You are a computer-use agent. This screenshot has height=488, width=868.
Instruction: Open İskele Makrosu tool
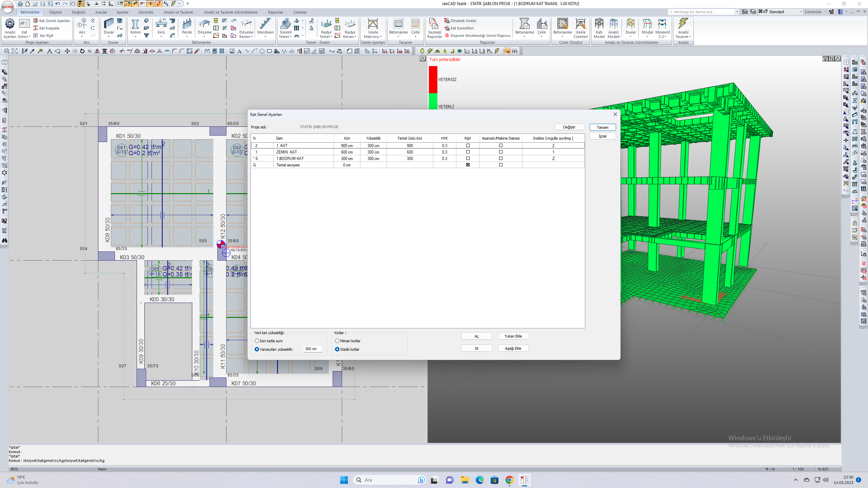pyautogui.click(x=373, y=28)
